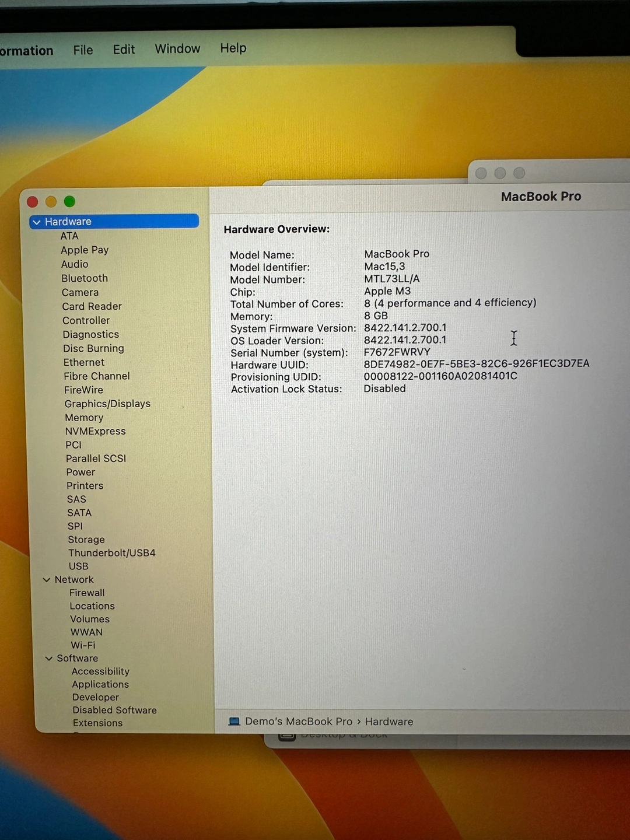Image resolution: width=630 pixels, height=840 pixels.
Task: Click the Hardware UUID value
Action: point(477,363)
